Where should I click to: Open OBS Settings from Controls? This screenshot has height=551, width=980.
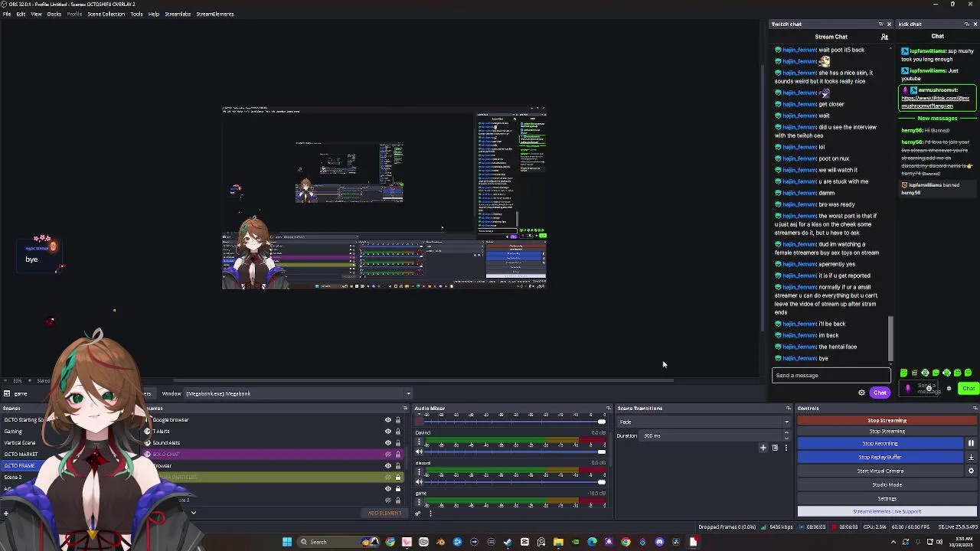pyautogui.click(x=887, y=498)
